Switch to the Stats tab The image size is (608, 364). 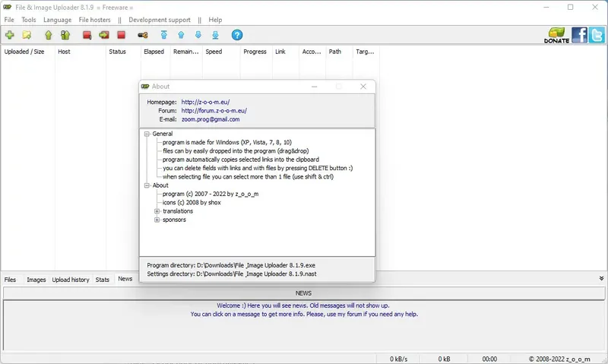[x=103, y=280]
